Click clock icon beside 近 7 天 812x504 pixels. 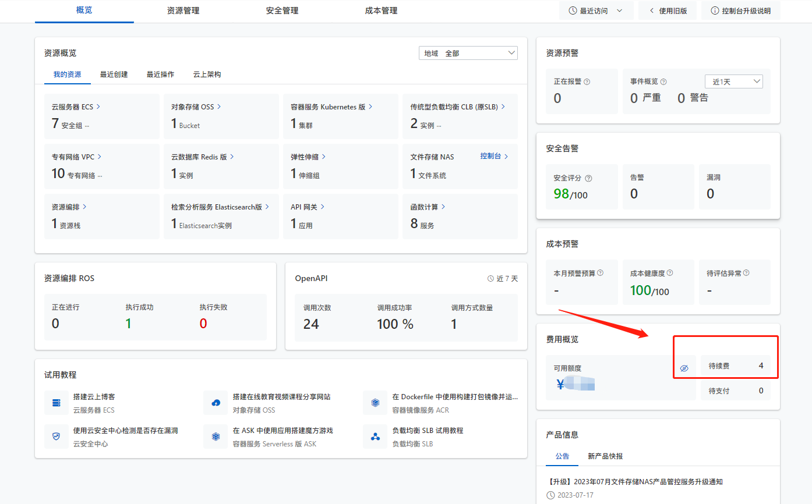490,279
